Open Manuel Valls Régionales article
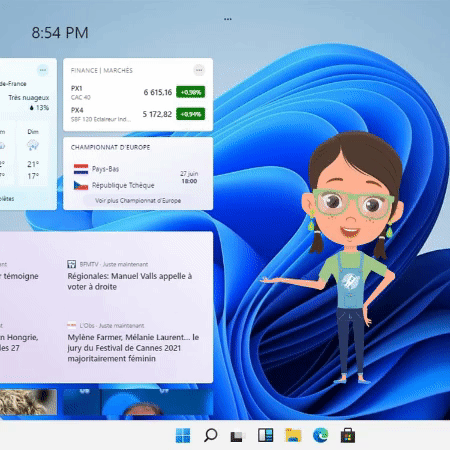This screenshot has height=450, width=450. click(130, 281)
